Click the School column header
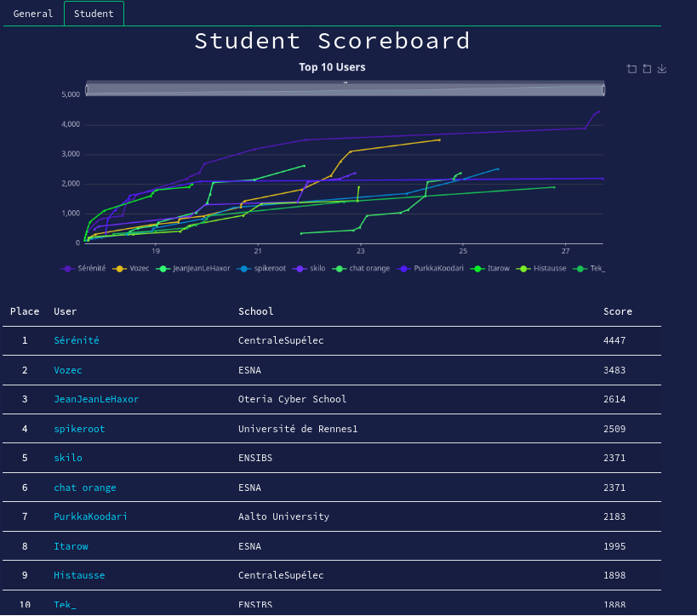The width and height of the screenshot is (697, 616). 256,311
